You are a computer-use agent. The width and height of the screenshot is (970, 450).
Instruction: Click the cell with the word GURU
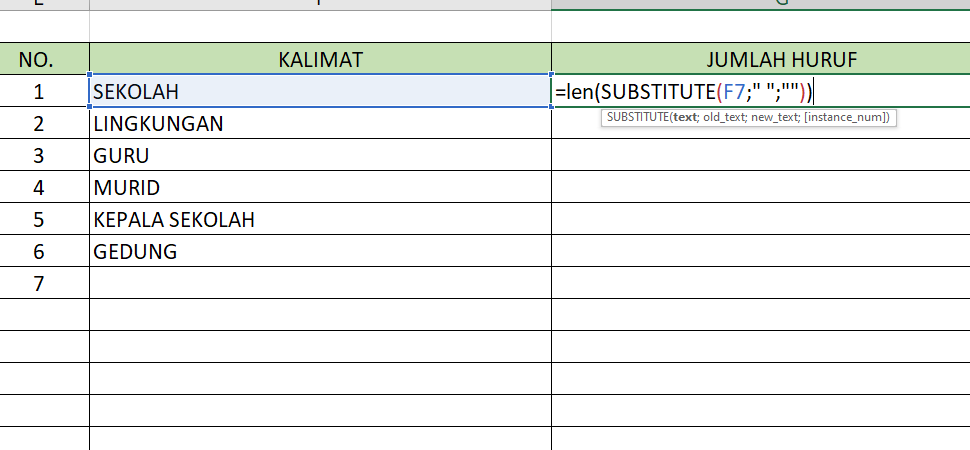(320, 156)
